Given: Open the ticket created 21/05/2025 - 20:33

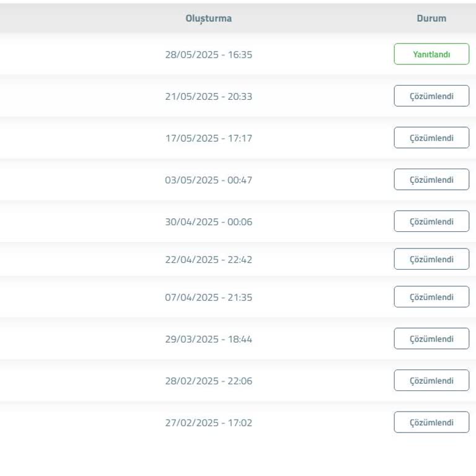Looking at the screenshot, I should (x=208, y=97).
